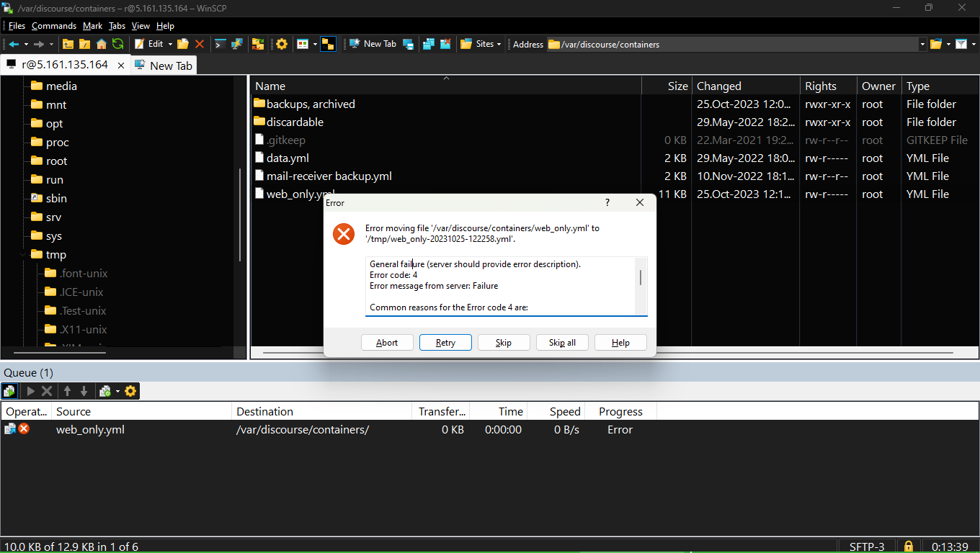Screen dimensions: 980x553
Task: Synchronize directories from the toolbar
Action: [257, 44]
